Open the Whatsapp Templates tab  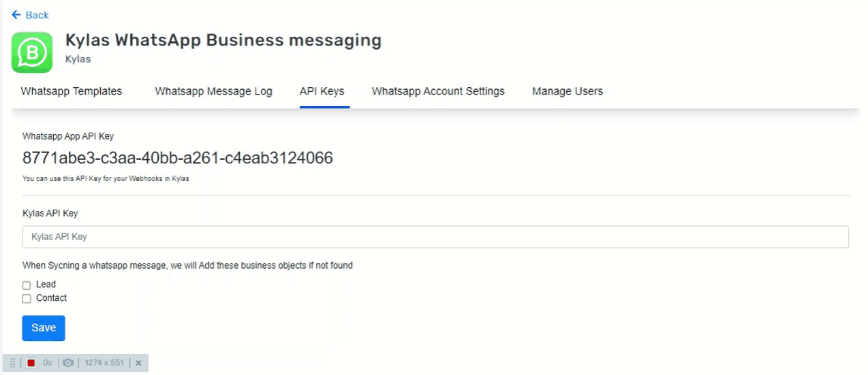point(72,91)
